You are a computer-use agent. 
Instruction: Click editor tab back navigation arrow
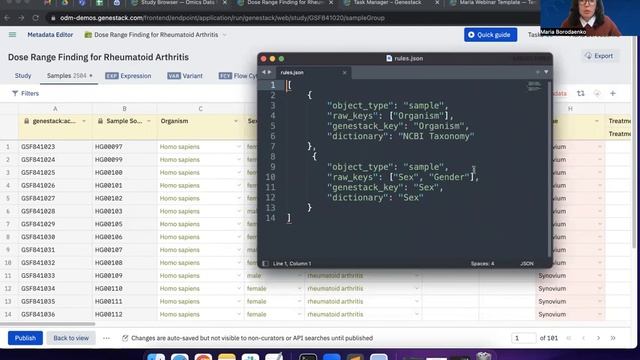(263, 72)
